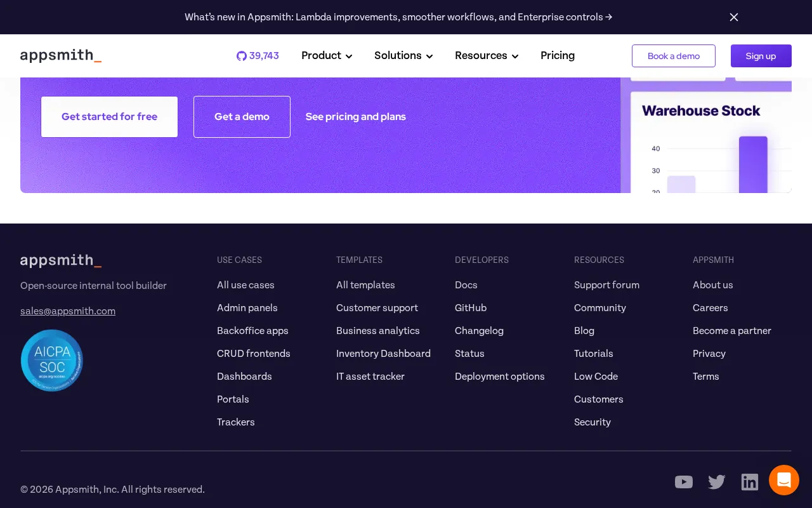Open IT asset tracker link

(x=370, y=377)
